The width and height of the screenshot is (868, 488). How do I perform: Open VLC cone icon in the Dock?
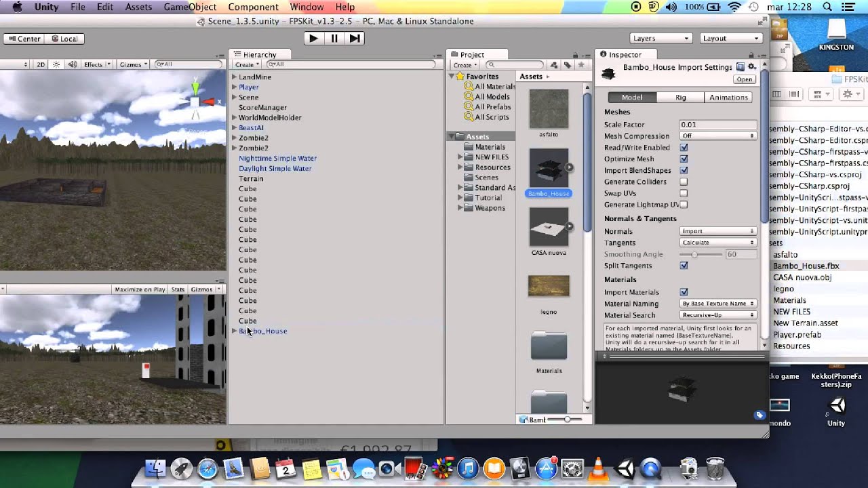pyautogui.click(x=598, y=468)
